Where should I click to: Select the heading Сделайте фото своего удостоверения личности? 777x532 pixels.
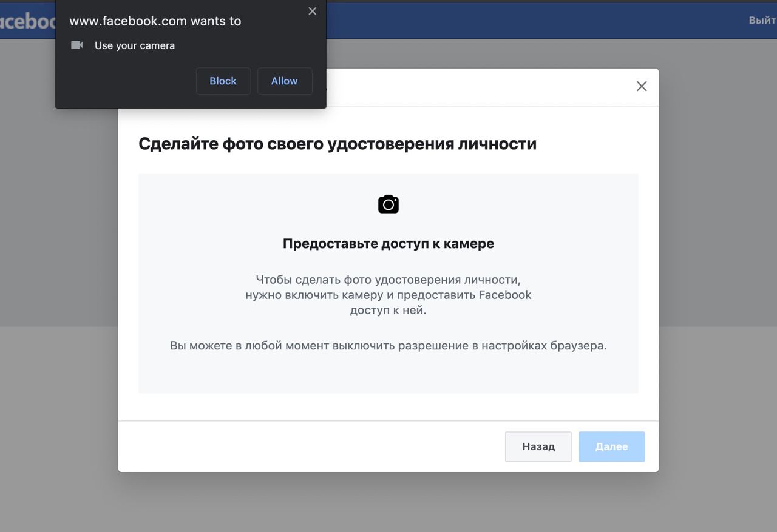(338, 144)
